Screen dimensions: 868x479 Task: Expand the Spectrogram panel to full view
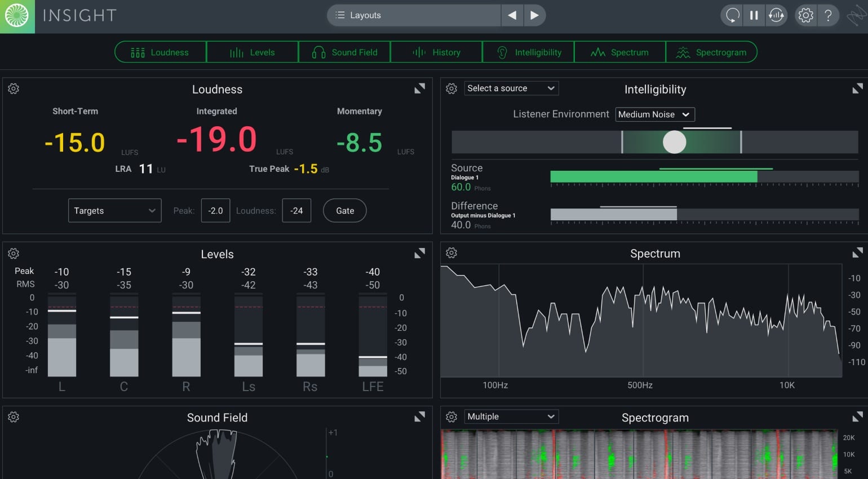857,417
